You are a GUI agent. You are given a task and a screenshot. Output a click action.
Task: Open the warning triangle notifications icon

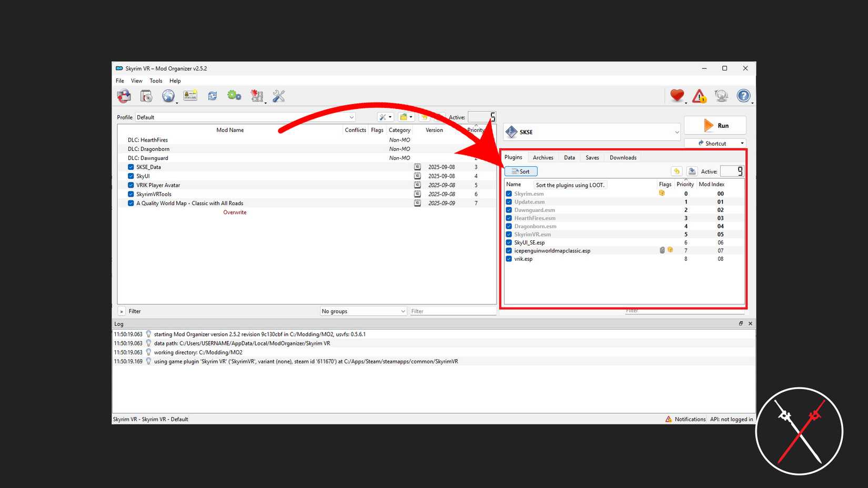pyautogui.click(x=699, y=96)
